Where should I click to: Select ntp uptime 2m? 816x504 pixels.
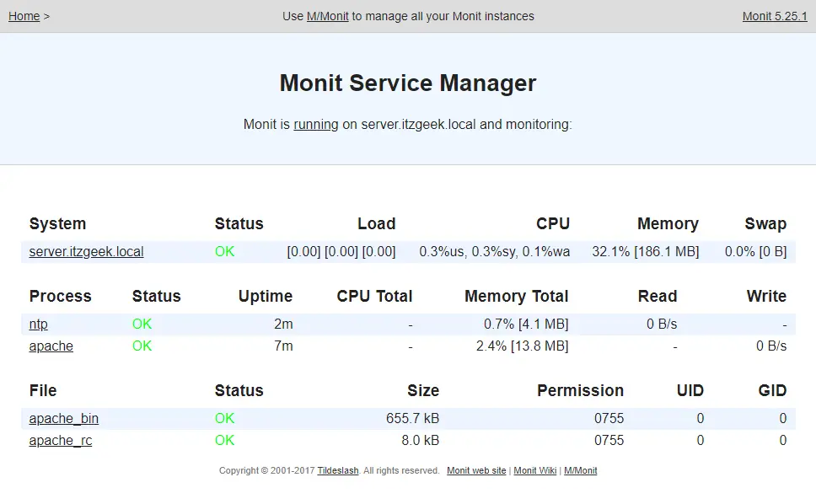pos(283,324)
